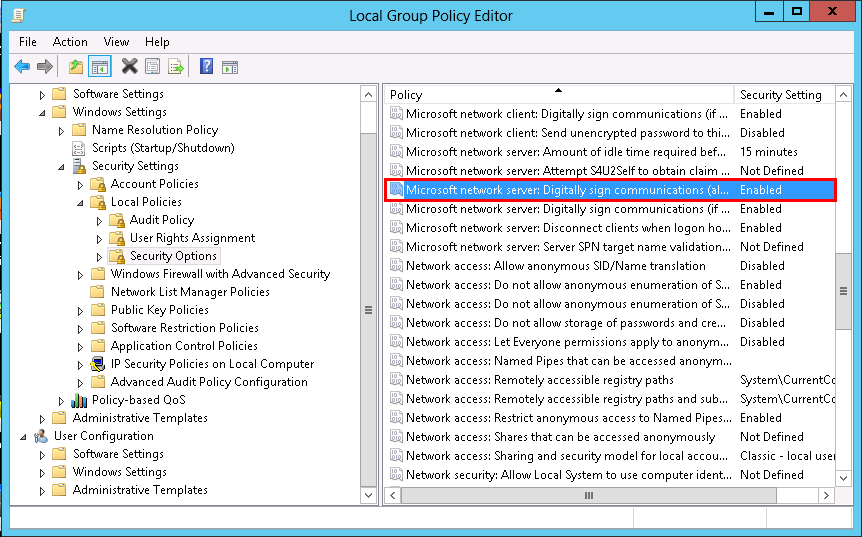Open the View menu

(116, 42)
